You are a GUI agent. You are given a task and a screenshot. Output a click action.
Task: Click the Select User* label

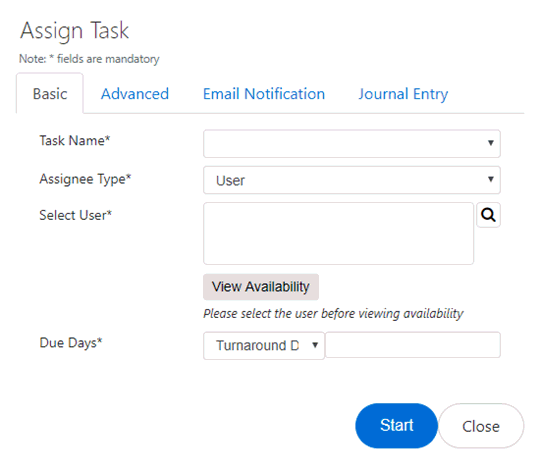click(x=75, y=215)
